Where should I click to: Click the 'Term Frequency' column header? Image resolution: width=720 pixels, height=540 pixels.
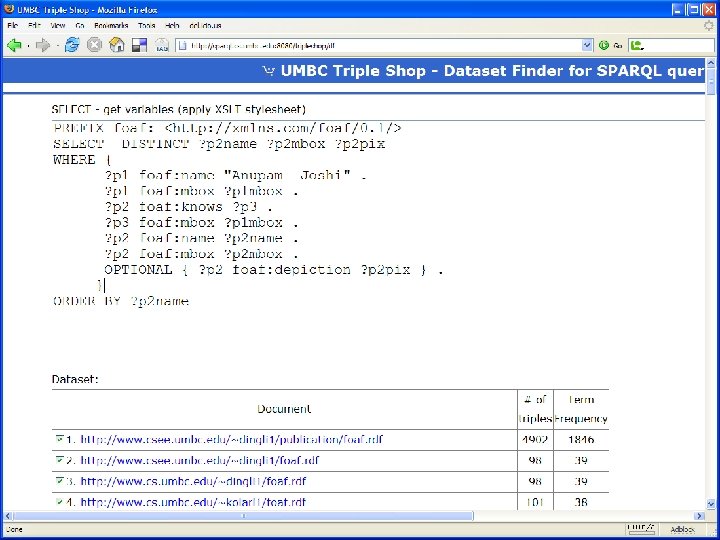click(581, 409)
